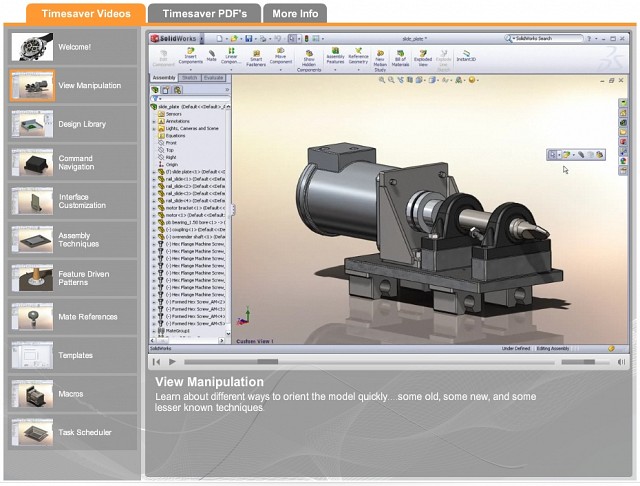Open Insert Components dropdown arrow
This screenshot has height=486, width=640.
pos(190,70)
